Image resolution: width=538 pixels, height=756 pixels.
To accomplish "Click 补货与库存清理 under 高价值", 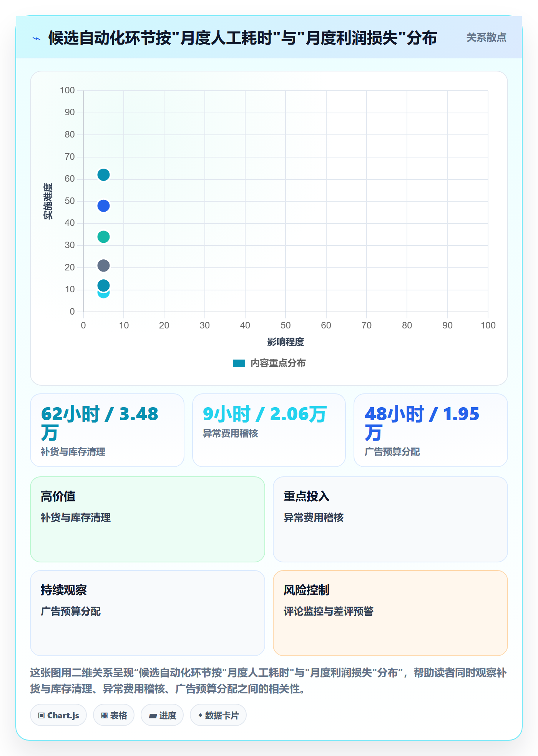I will click(x=76, y=517).
